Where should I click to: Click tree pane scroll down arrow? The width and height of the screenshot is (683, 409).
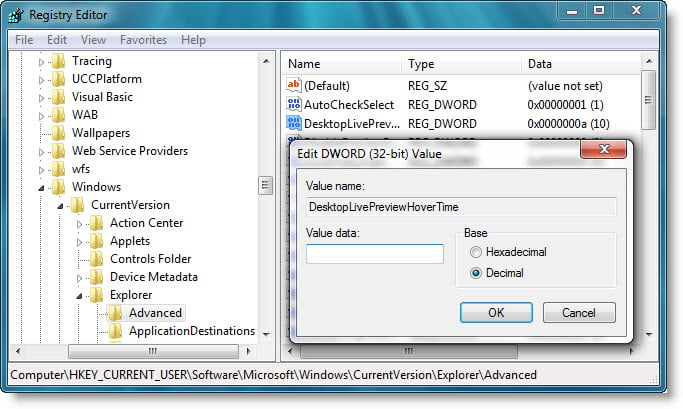click(x=266, y=335)
